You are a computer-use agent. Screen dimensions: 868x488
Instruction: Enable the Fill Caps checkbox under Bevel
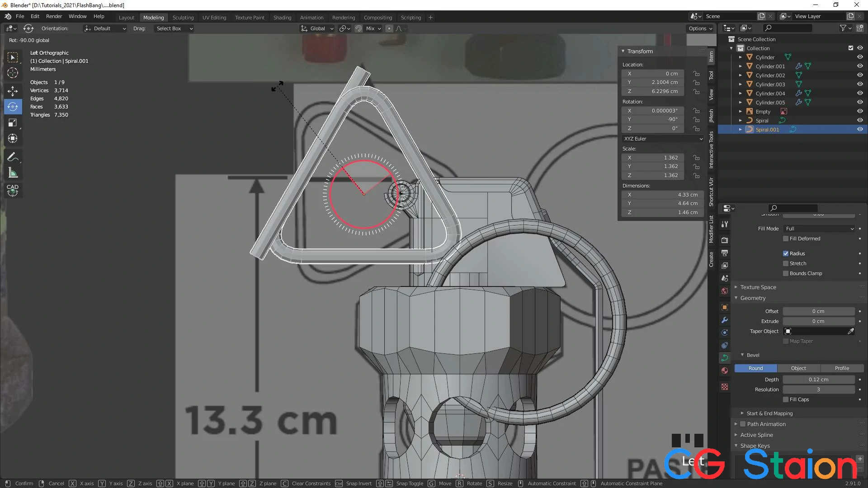coord(786,399)
